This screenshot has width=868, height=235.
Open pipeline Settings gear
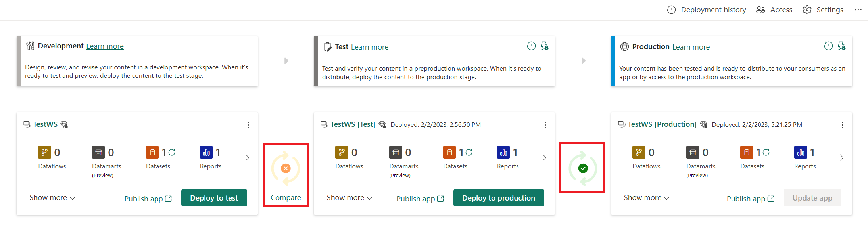[824, 10]
